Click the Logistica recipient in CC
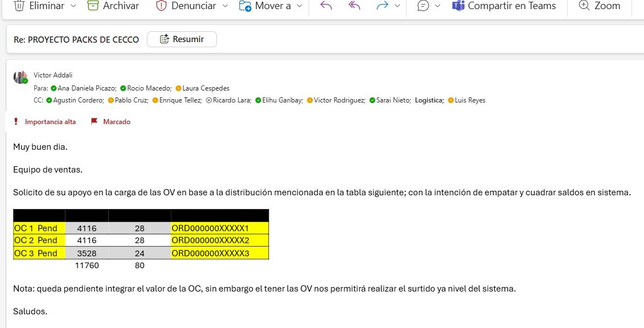The image size is (644, 328). coord(429,100)
